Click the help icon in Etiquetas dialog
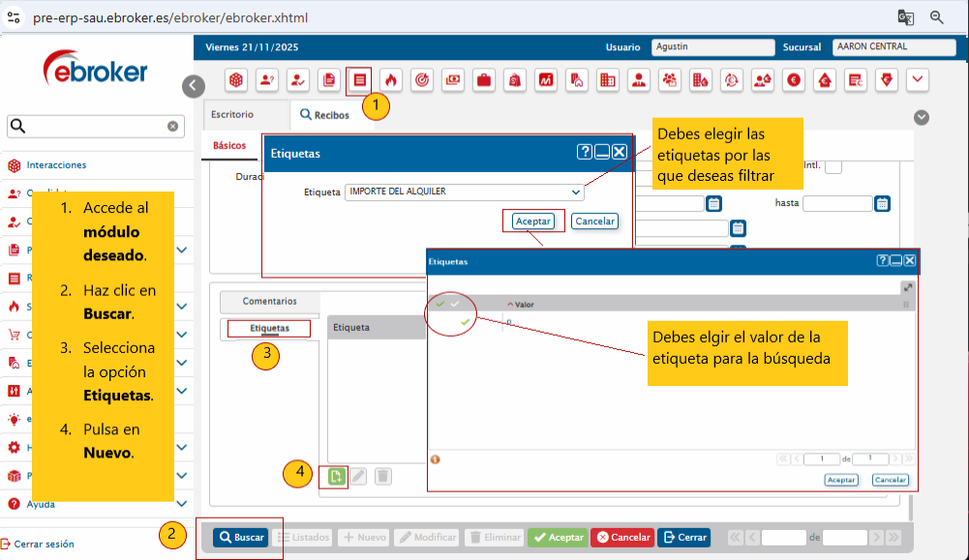This screenshot has height=560, width=969. tap(584, 152)
